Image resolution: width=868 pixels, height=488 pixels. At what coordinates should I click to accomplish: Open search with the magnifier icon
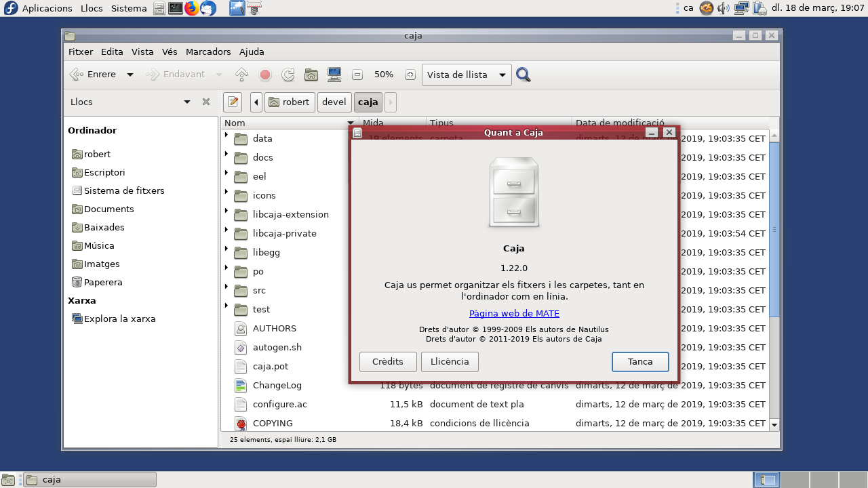pos(523,75)
